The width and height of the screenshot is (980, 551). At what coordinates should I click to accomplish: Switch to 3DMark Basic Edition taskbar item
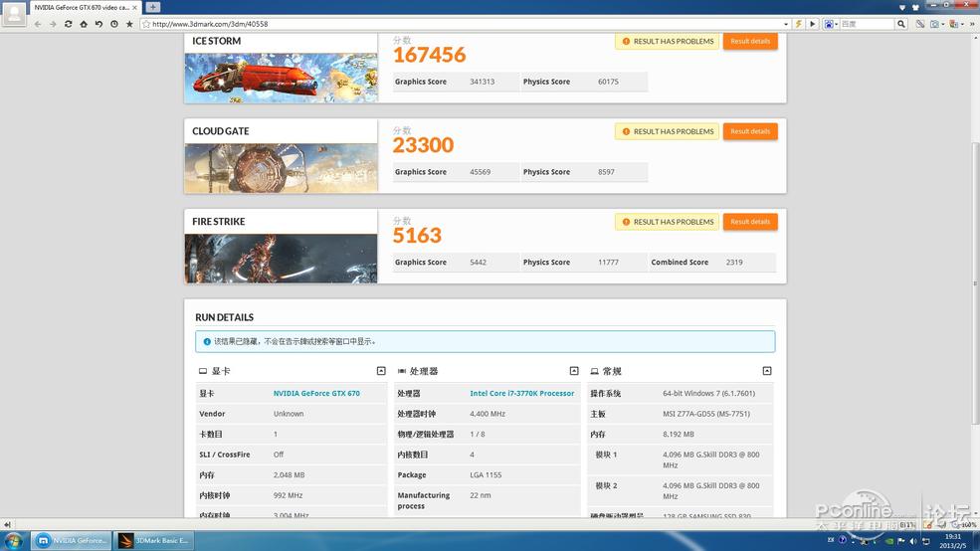tap(154, 540)
